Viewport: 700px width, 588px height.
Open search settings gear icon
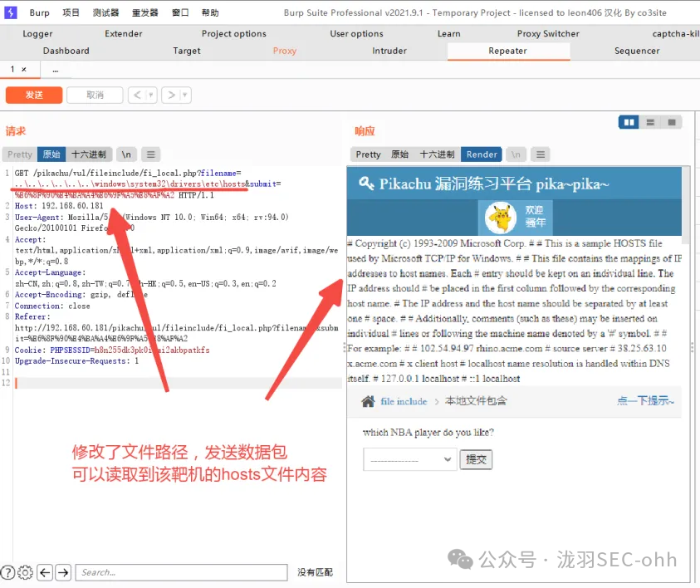pyautogui.click(x=26, y=572)
